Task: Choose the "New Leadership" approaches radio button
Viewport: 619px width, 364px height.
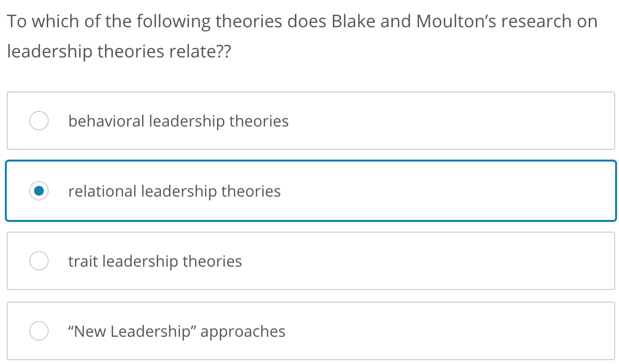Action: [x=39, y=331]
